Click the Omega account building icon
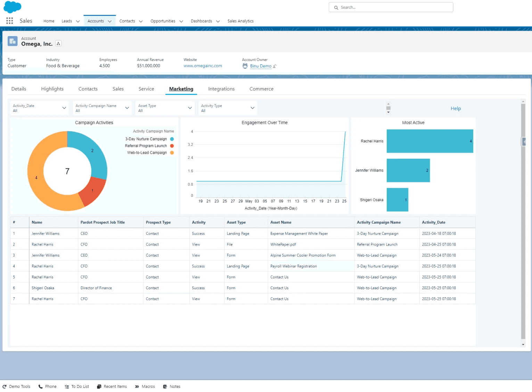Screen dimensions: 532x392 click(x=13, y=41)
